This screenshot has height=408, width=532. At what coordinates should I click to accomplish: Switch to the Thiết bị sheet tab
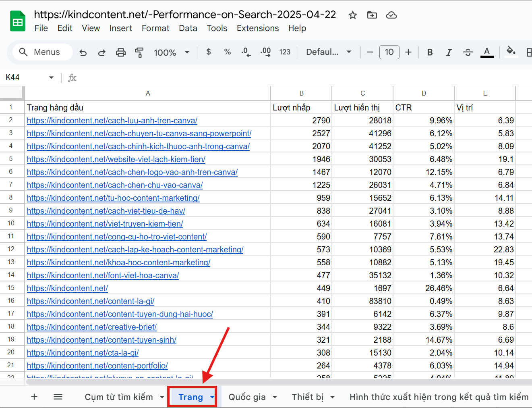(308, 397)
